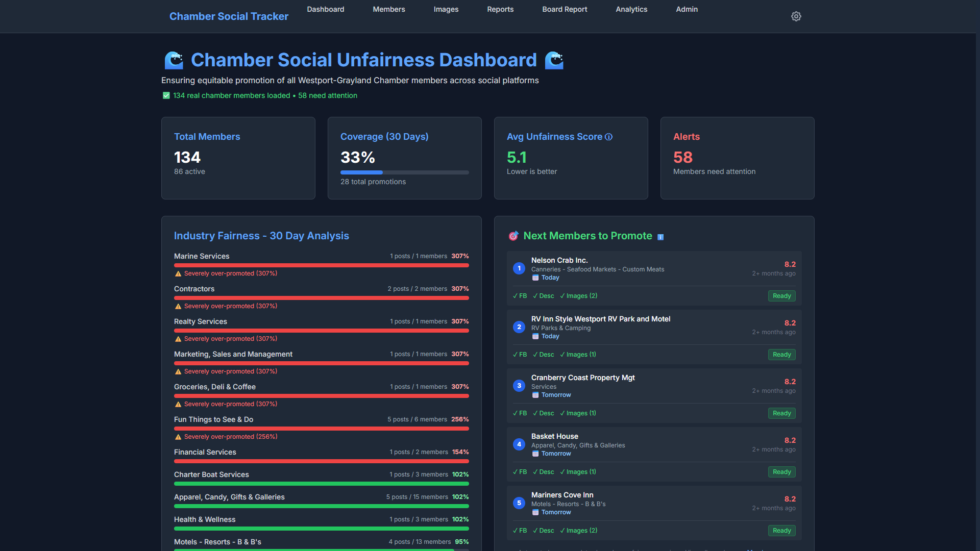Click the green checkmark icon before members loaded
The width and height of the screenshot is (980, 551).
[166, 95]
